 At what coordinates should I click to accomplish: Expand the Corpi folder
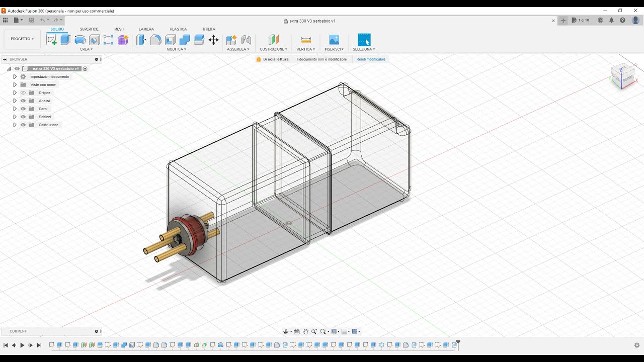click(15, 109)
